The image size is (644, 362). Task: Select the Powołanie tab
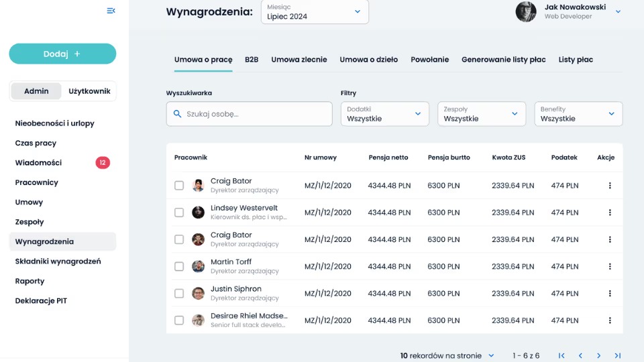coord(429,60)
